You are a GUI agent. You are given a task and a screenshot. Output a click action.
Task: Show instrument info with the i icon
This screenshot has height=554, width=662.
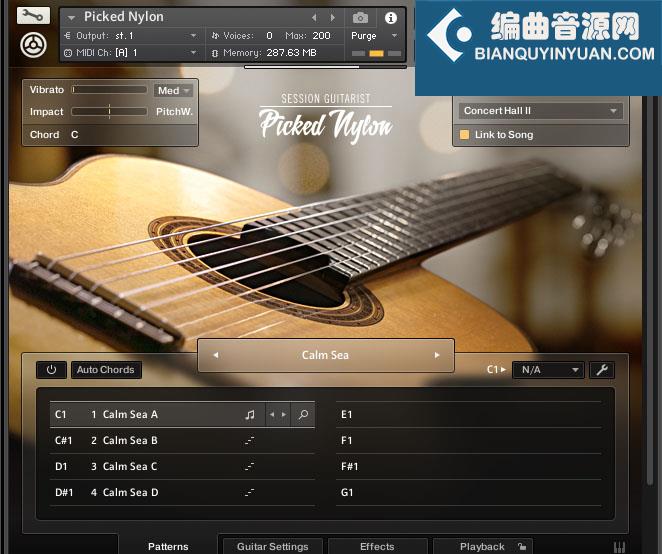[391, 18]
